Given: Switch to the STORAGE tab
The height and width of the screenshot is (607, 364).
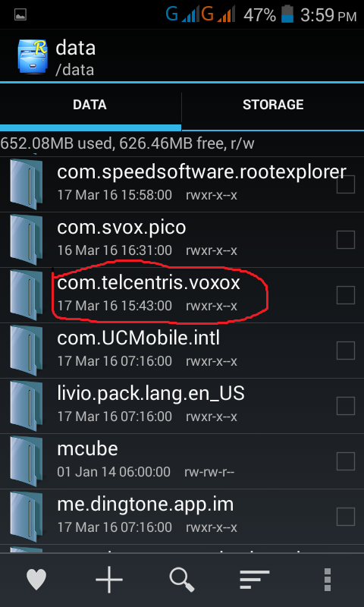Looking at the screenshot, I should 273,105.
